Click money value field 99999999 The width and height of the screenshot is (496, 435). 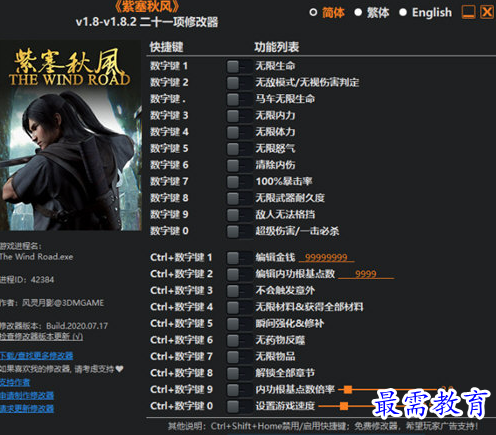pyautogui.click(x=326, y=257)
